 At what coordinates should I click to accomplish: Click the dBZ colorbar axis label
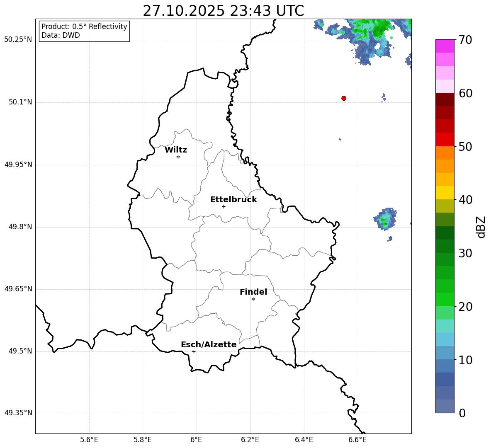pos(481,227)
